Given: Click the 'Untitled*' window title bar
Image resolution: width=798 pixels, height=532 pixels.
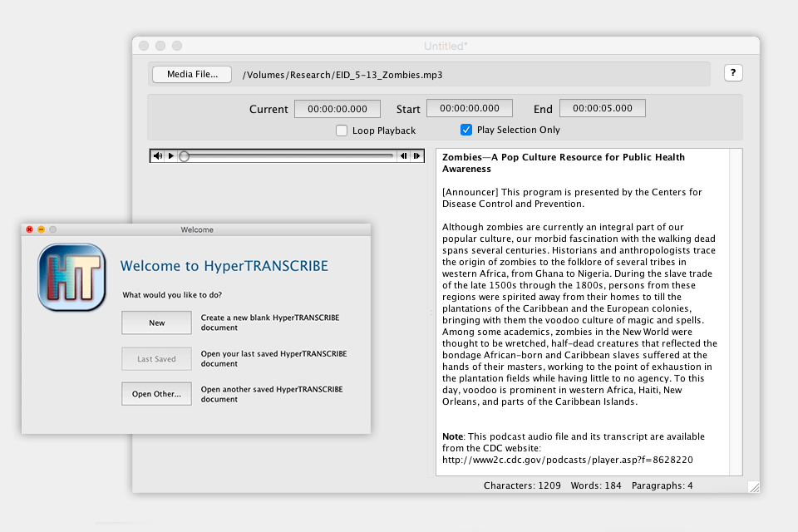Looking at the screenshot, I should click(x=446, y=46).
